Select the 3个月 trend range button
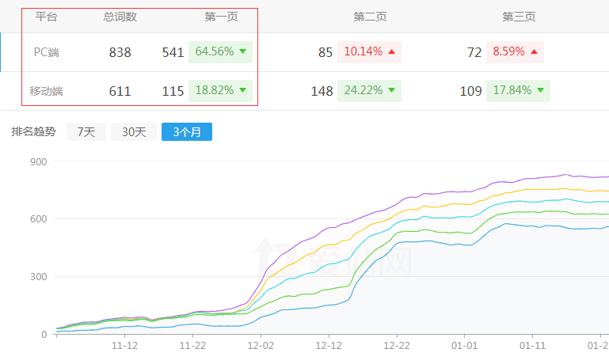Viewport: 609px width, 364px height. (x=187, y=132)
